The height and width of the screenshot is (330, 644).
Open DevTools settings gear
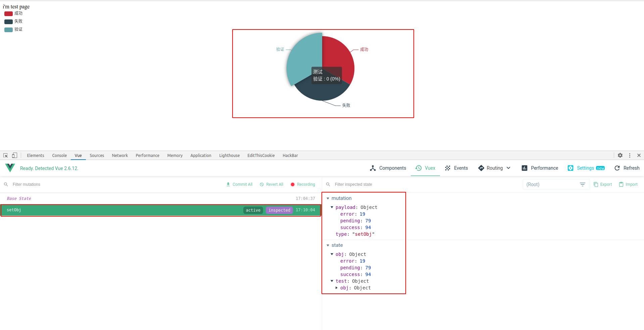[620, 155]
